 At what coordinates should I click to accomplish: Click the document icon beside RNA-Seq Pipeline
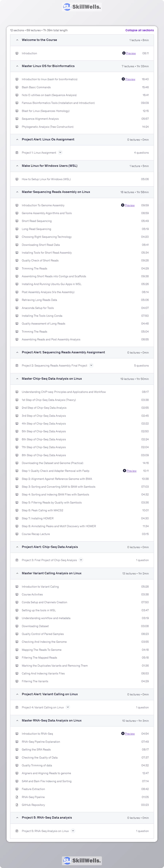coord(17,797)
